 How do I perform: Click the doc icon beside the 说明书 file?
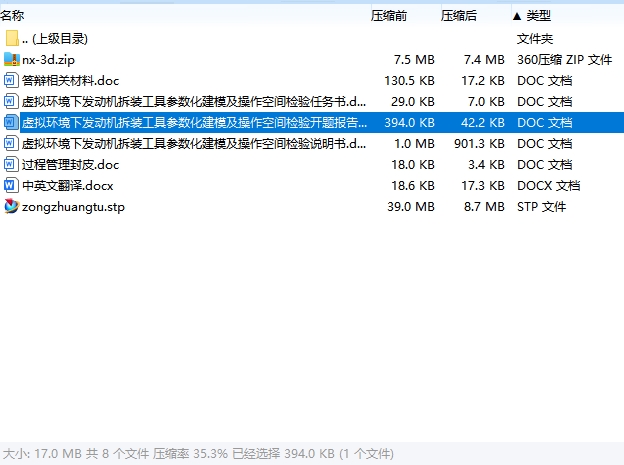click(x=11, y=143)
